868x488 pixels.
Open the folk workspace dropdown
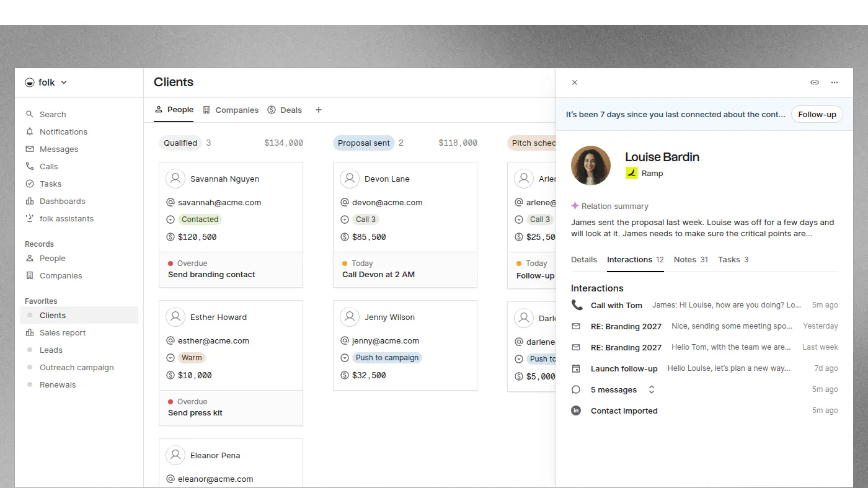[46, 82]
